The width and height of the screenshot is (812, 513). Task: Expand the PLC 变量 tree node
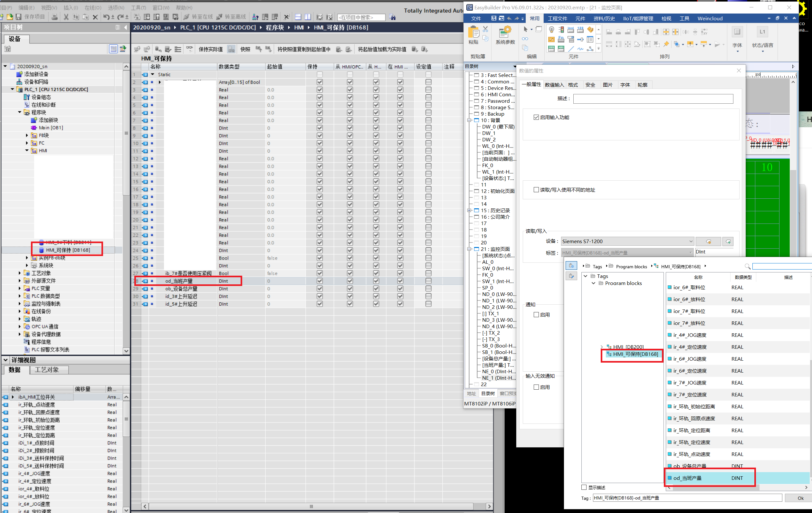20,289
